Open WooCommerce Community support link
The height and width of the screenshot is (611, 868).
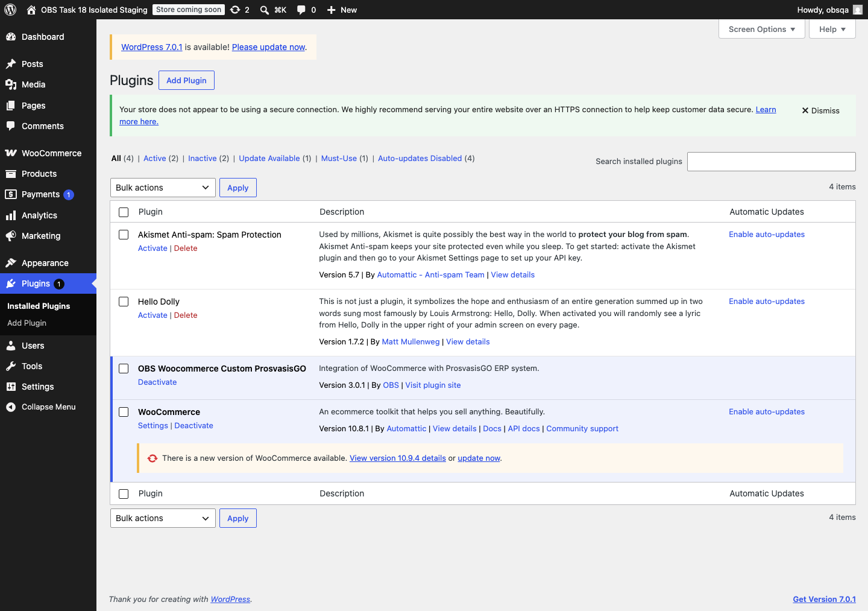582,428
